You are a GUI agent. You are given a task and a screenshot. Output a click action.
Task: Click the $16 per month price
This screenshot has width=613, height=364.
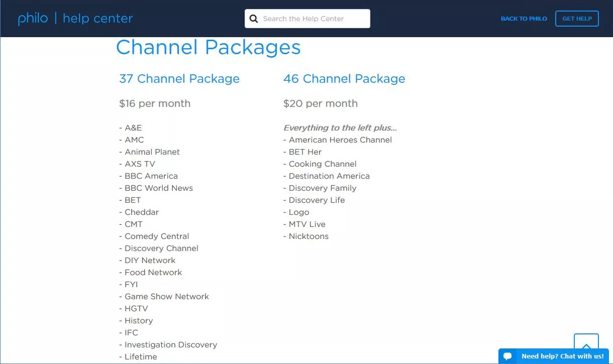click(x=155, y=103)
